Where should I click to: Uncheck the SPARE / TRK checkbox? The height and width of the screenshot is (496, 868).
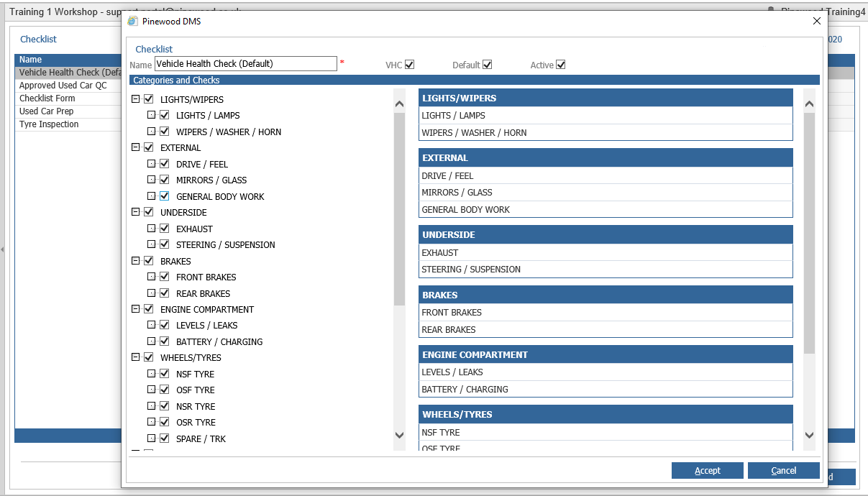165,438
